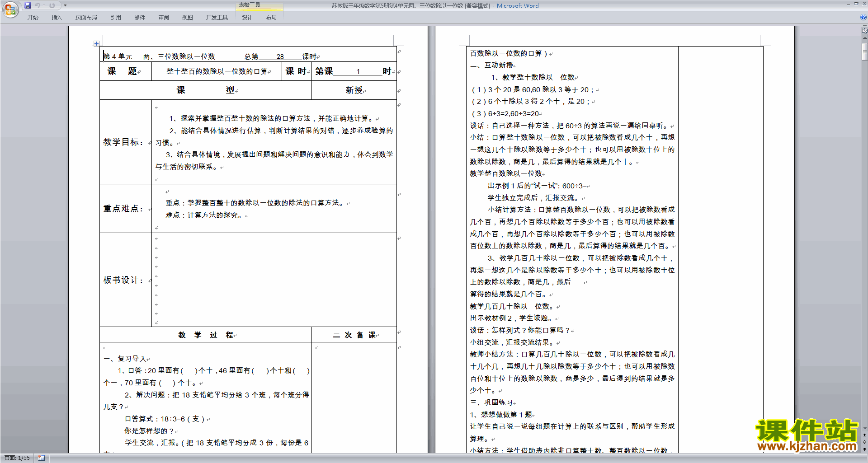Open the 审阅 ribbon tab
868x463 pixels.
[x=164, y=18]
